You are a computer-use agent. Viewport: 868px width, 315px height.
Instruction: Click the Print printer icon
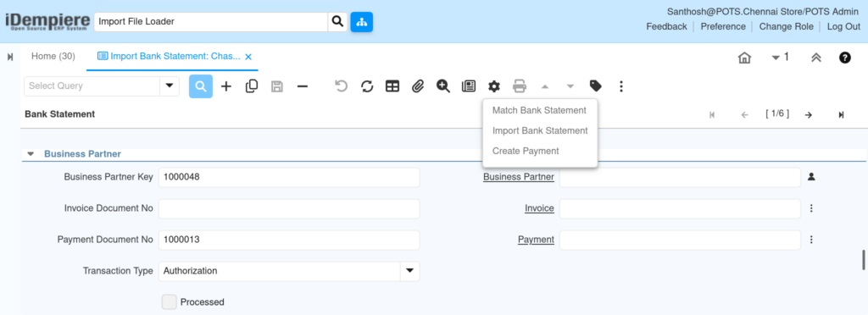click(520, 86)
